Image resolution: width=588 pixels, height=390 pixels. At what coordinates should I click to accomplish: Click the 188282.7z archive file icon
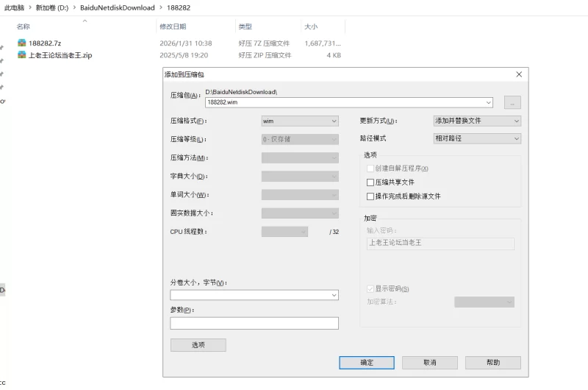22,43
